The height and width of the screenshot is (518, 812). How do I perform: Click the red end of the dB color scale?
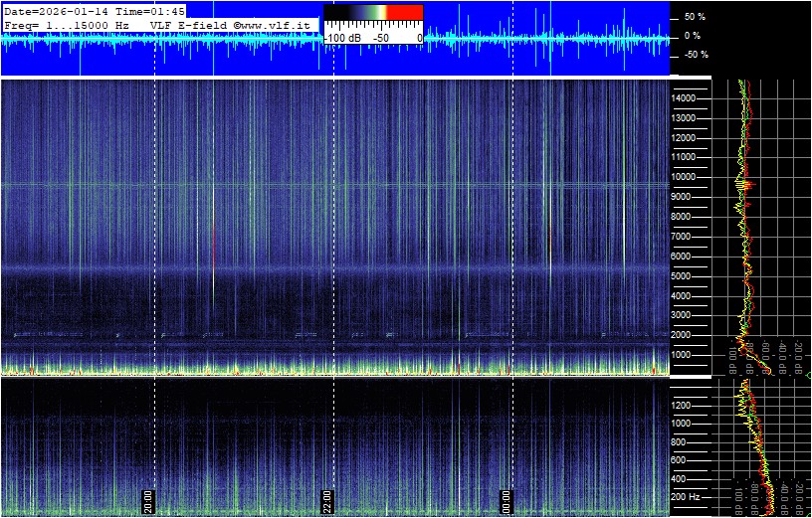point(404,12)
